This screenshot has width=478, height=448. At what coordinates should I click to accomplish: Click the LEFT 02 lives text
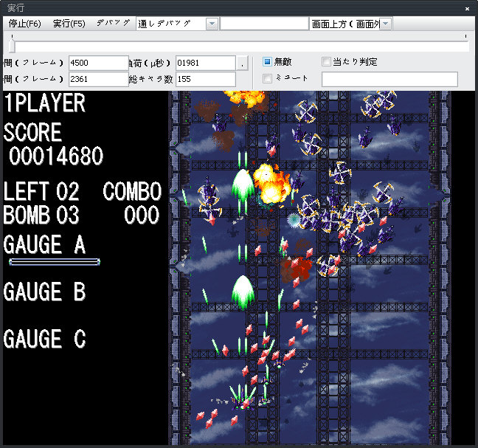(41, 191)
